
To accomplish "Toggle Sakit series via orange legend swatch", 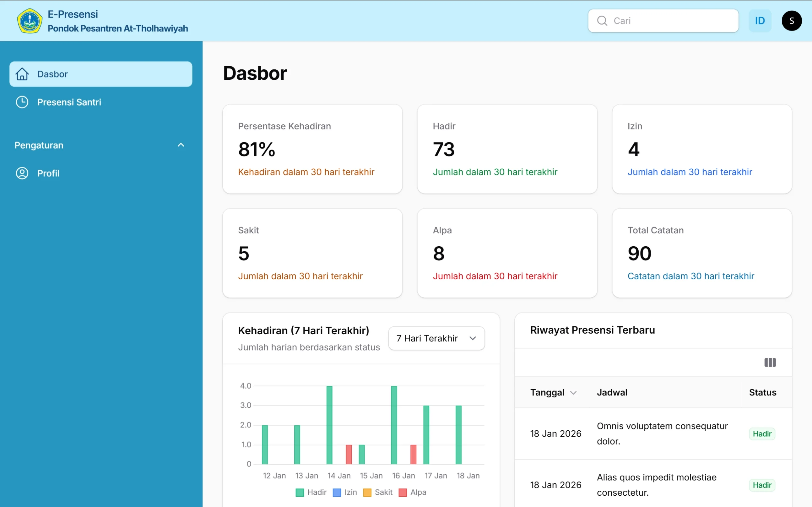I will tap(367, 493).
